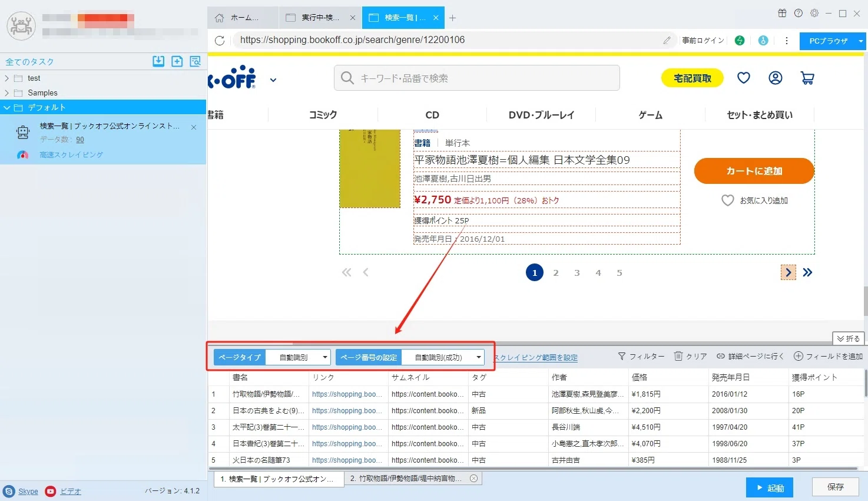Image resolution: width=868 pixels, height=501 pixels.
Task: Go to page 3 in pagination
Action: pyautogui.click(x=577, y=273)
